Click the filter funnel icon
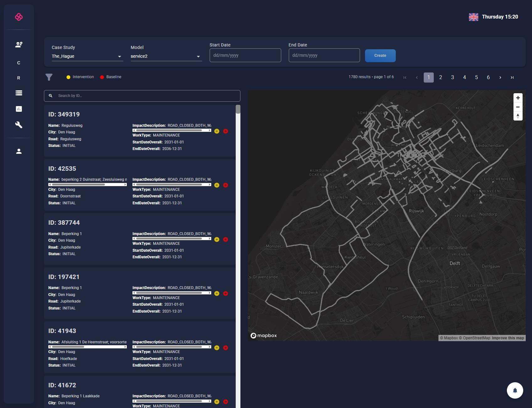This screenshot has height=408, width=532. tap(49, 77)
